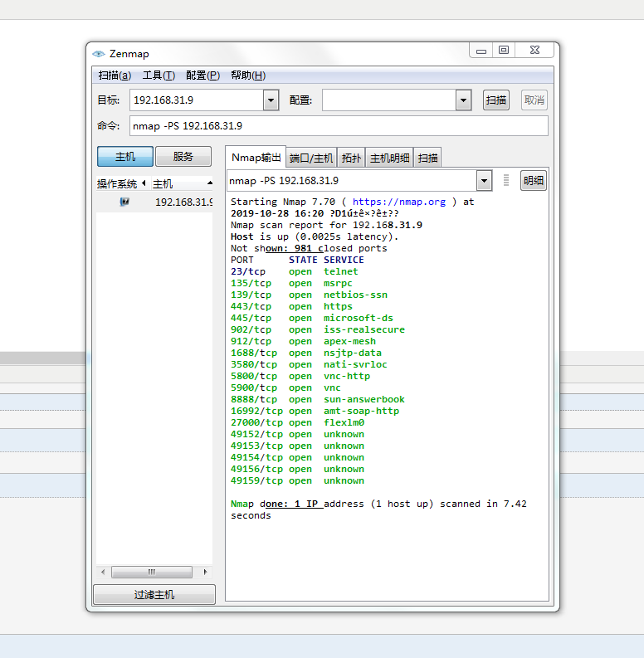
Task: Click the 443/tcp https output line
Action: tap(291, 306)
